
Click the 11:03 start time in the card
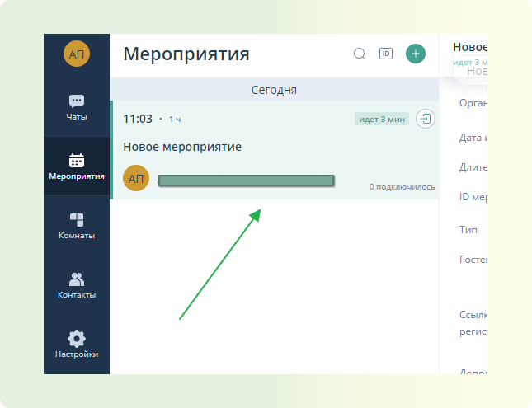(138, 119)
